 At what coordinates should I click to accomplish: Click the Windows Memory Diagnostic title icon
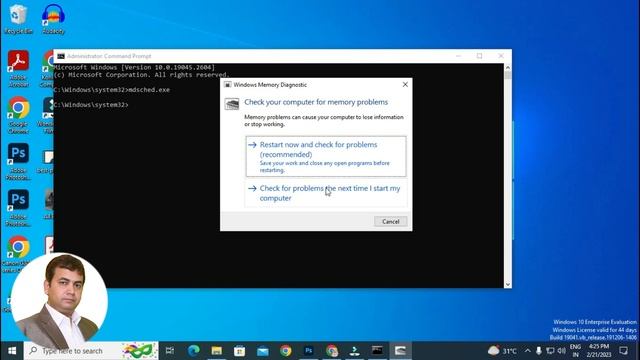(x=228, y=84)
